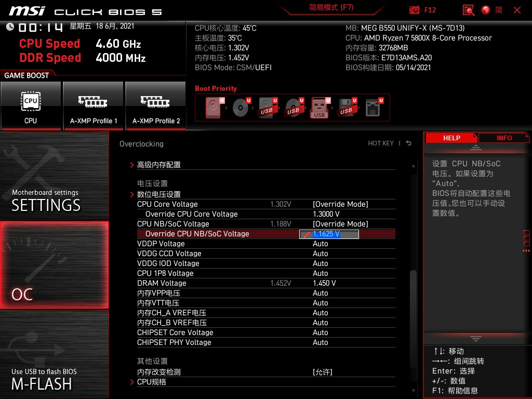532x399 pixels.
Task: Click the language globe icon in title bar
Action: 485,9
